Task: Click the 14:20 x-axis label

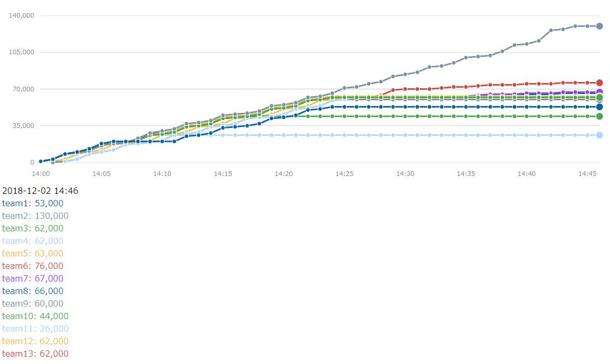Action: 284,174
